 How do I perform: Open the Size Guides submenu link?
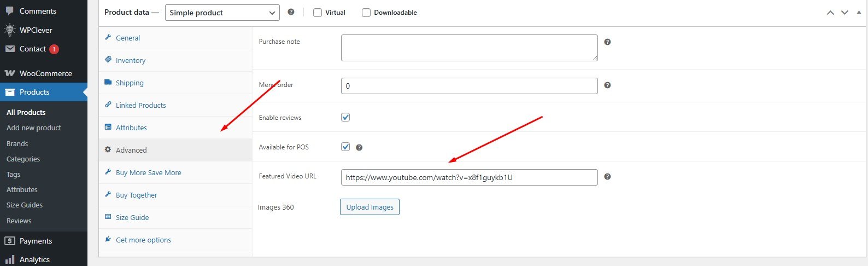pos(25,205)
